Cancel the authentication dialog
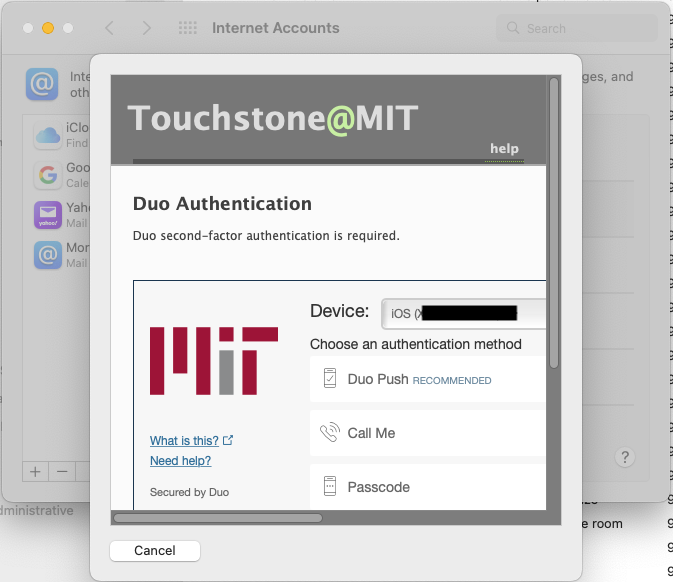This screenshot has height=582, width=673. (155, 551)
